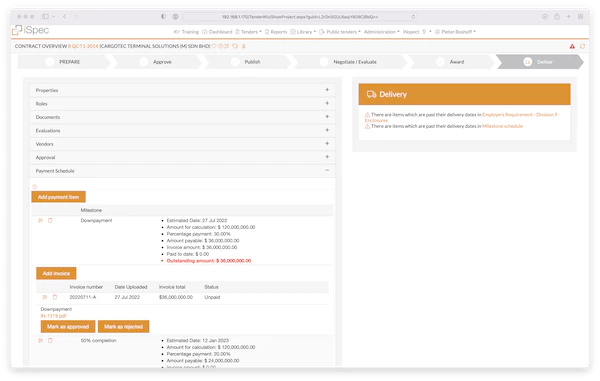Viewport: 600px width, 381px height.
Task: Open the Administration dropdown menu
Action: coord(382,32)
